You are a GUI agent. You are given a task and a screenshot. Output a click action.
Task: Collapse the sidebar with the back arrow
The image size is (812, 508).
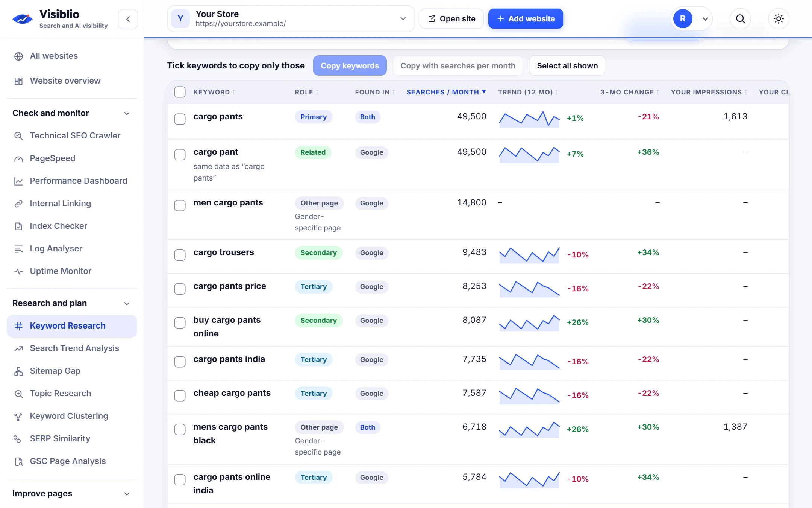[x=128, y=19]
